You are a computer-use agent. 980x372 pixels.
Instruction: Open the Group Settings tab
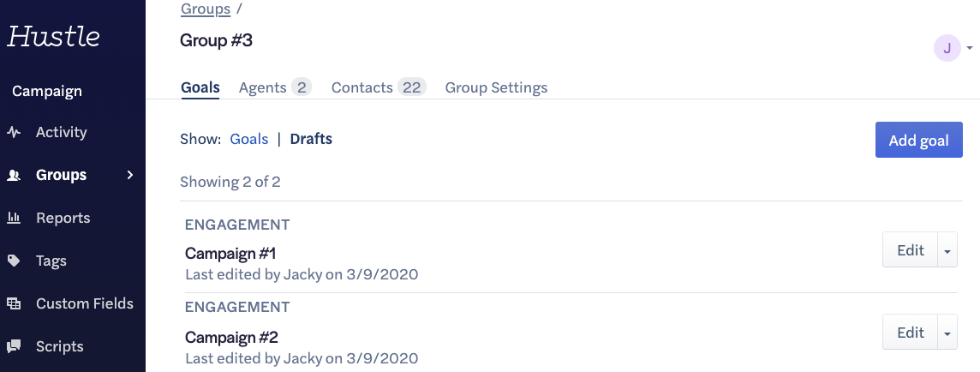[496, 87]
